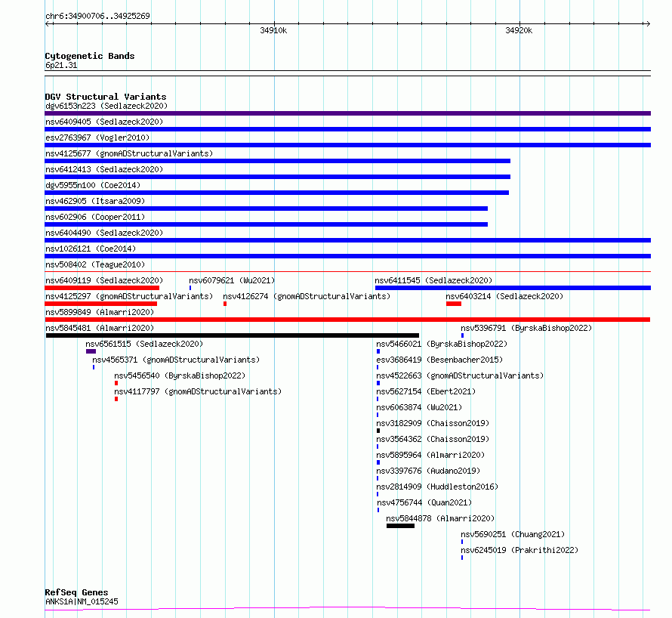
Task: Click the DGV Structural Variants track title
Action: pos(106,97)
